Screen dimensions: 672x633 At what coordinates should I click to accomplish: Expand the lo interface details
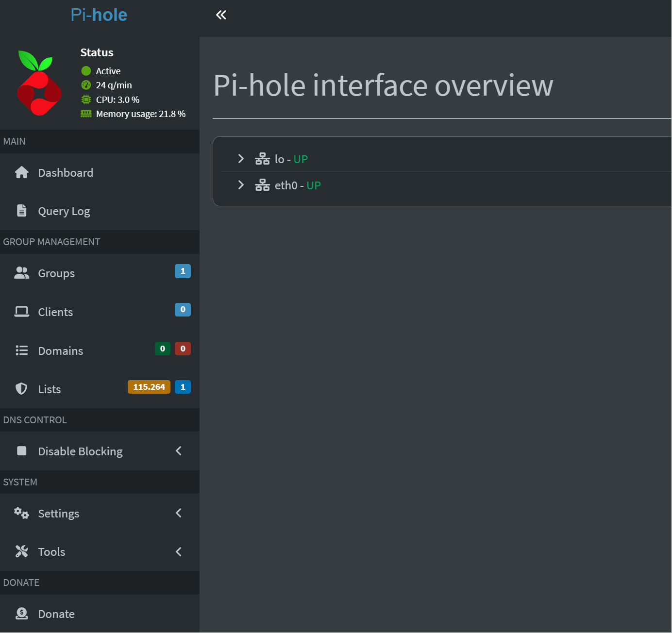pyautogui.click(x=241, y=159)
